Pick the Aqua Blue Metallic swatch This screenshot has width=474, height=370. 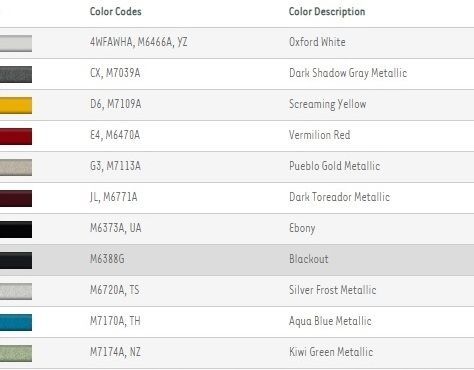click(x=16, y=322)
